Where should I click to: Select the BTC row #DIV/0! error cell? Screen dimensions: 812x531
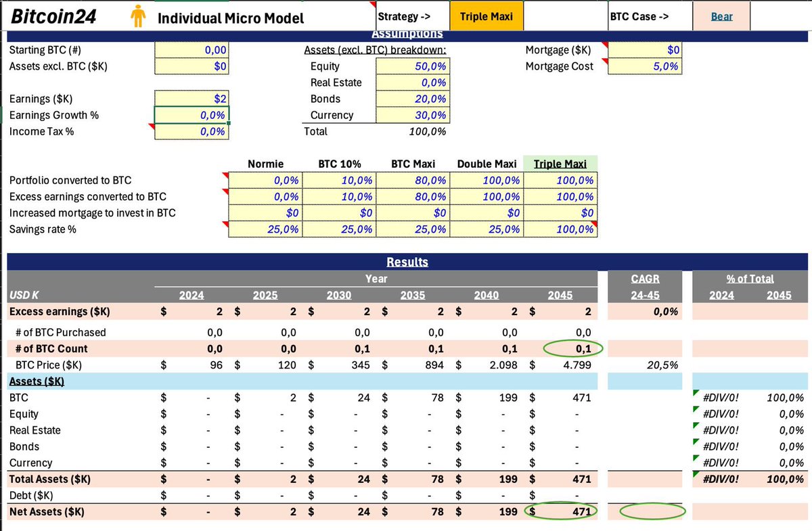pyautogui.click(x=720, y=397)
